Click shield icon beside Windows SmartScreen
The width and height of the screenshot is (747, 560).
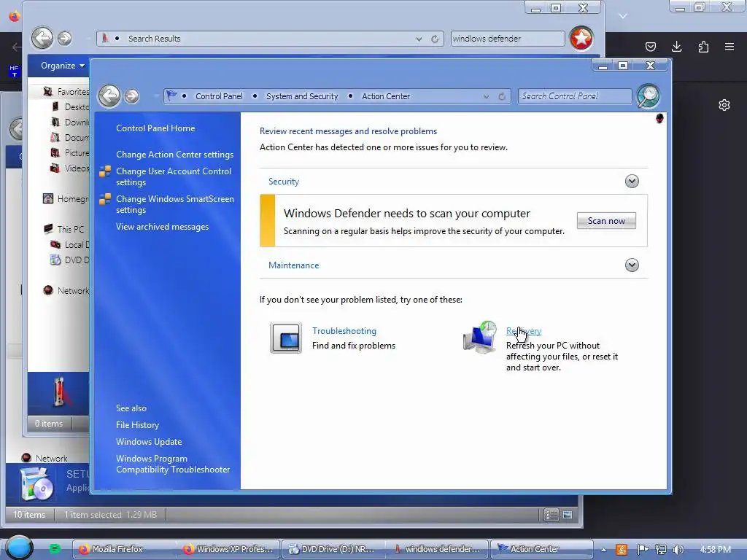[105, 199]
